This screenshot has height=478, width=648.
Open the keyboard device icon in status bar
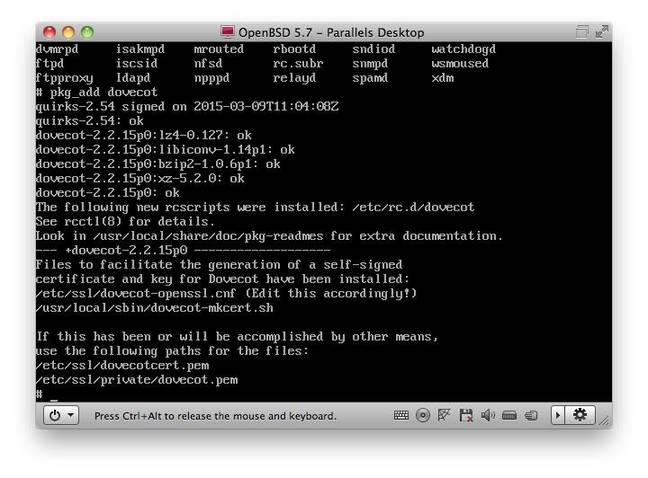tap(401, 415)
